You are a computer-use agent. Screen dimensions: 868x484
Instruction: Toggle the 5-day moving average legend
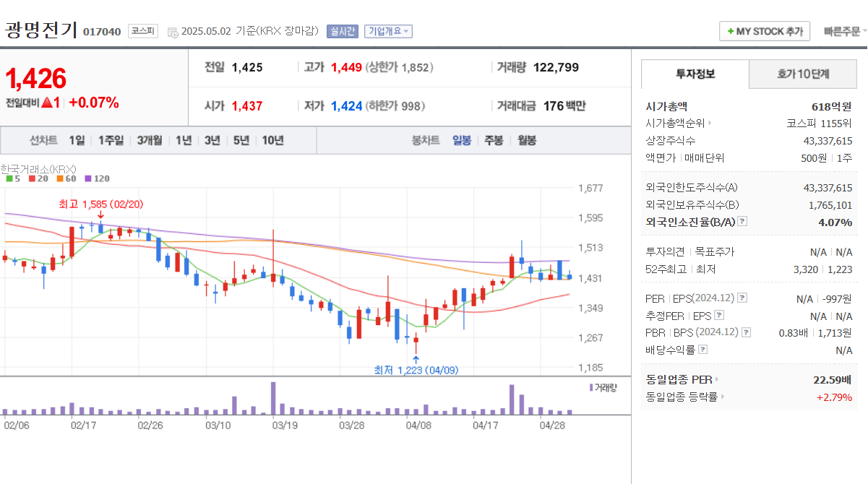[x=14, y=178]
